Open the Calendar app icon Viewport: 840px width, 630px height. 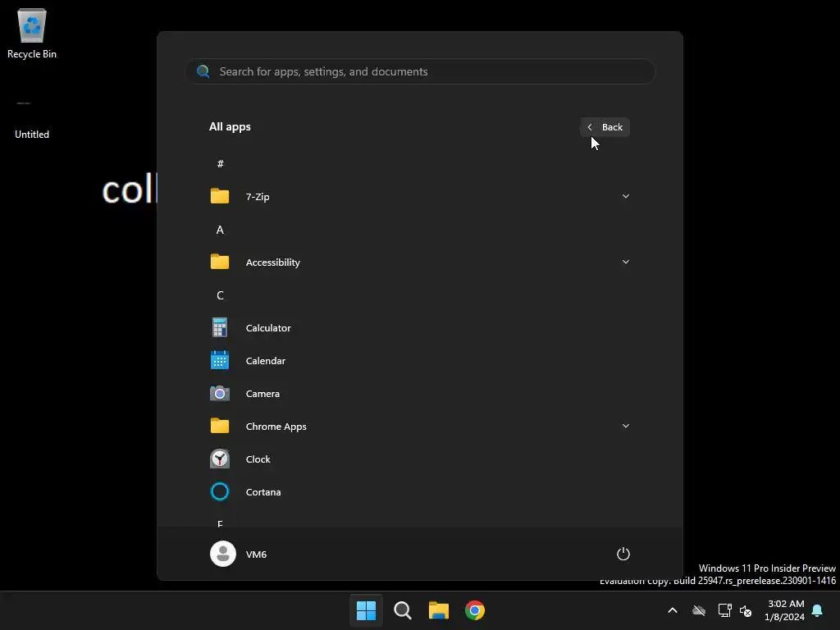coord(220,361)
